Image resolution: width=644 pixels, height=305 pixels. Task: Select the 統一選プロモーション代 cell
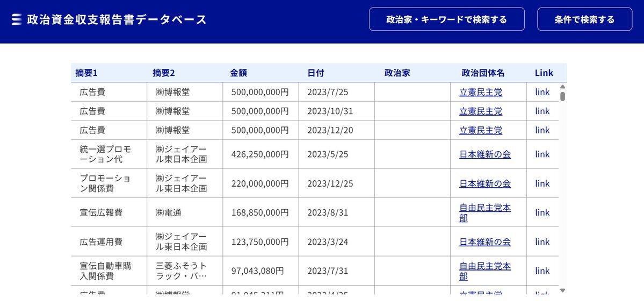tap(109, 154)
